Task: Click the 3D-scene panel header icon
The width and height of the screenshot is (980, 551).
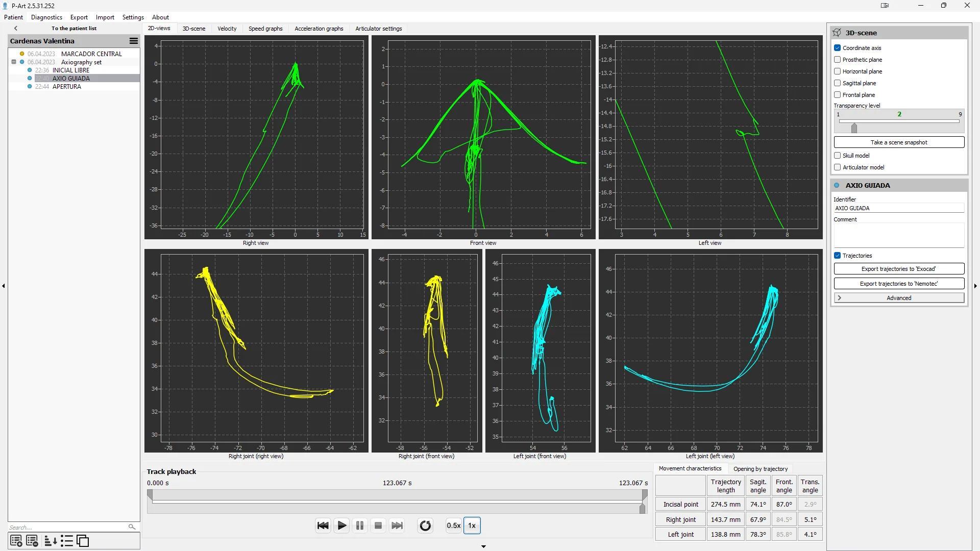Action: point(837,33)
